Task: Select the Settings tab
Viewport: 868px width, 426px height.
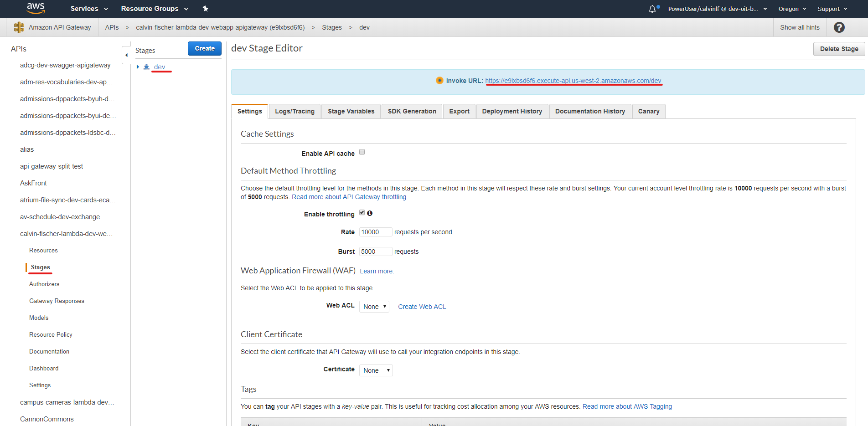Action: (x=250, y=111)
